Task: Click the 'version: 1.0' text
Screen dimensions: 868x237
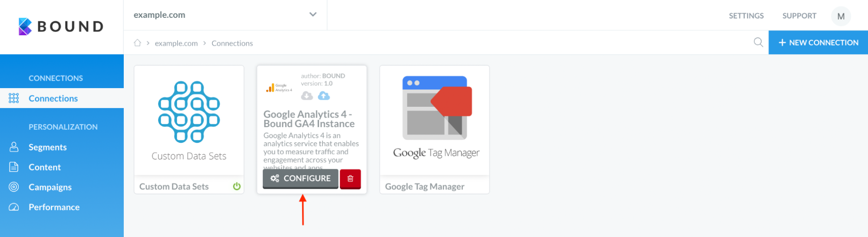Action: click(x=317, y=83)
